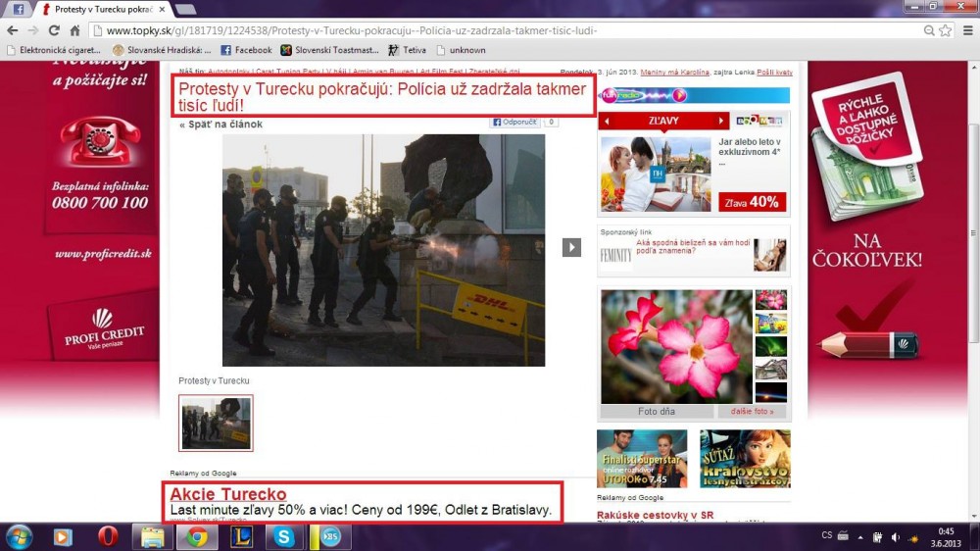Click the volume speaker tray icon
This screenshot has height=551, width=980.
(x=895, y=536)
